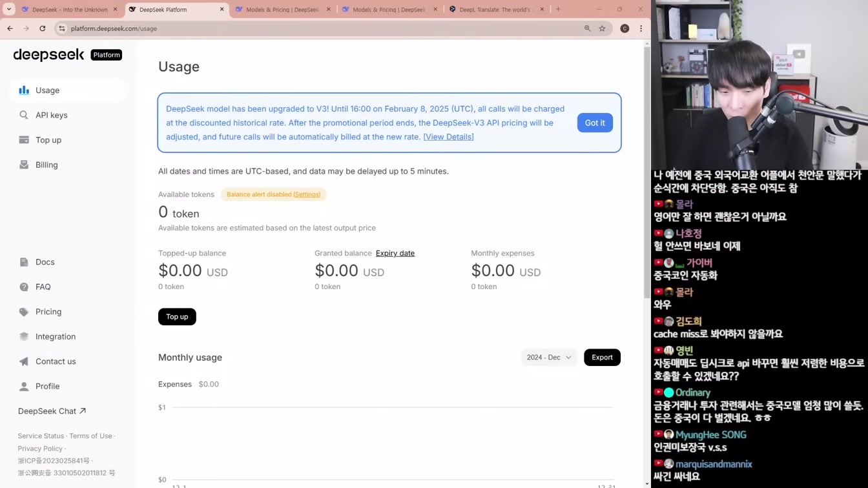The height and width of the screenshot is (488, 868).
Task: Open Privacy Policy link
Action: point(40,449)
